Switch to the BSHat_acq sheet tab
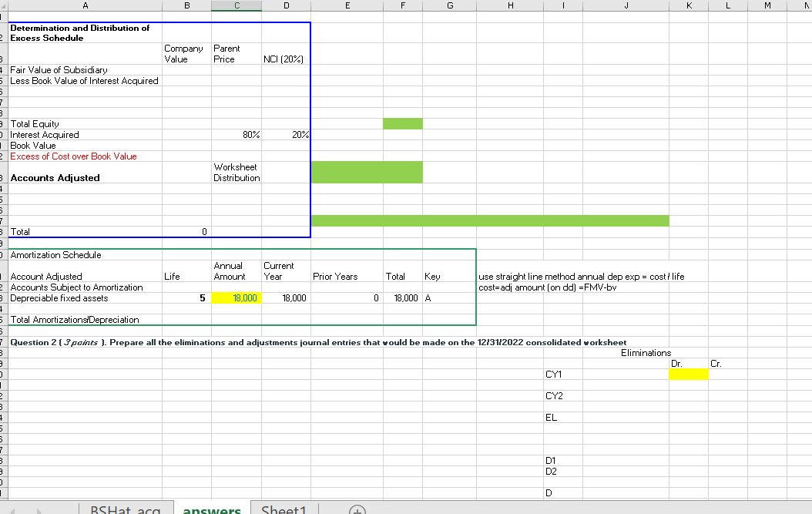 click(126, 509)
